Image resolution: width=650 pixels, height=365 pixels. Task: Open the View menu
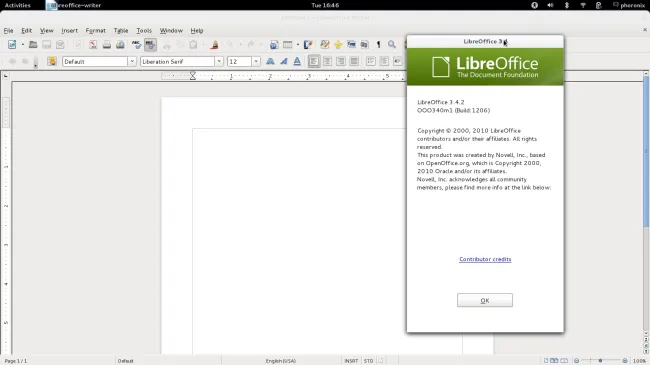pyautogui.click(x=47, y=30)
